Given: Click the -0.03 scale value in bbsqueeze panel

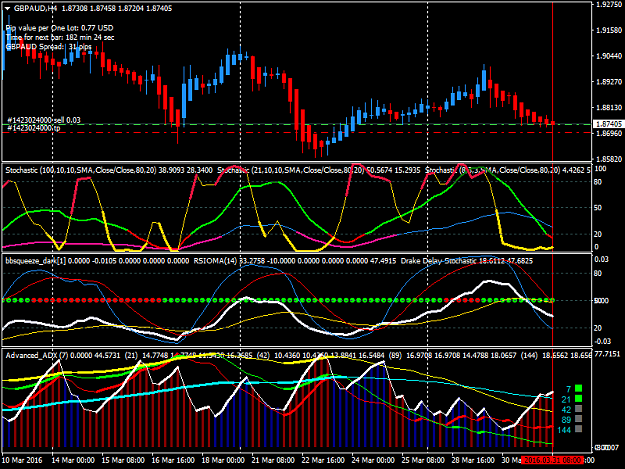Looking at the screenshot, I should (603, 341).
